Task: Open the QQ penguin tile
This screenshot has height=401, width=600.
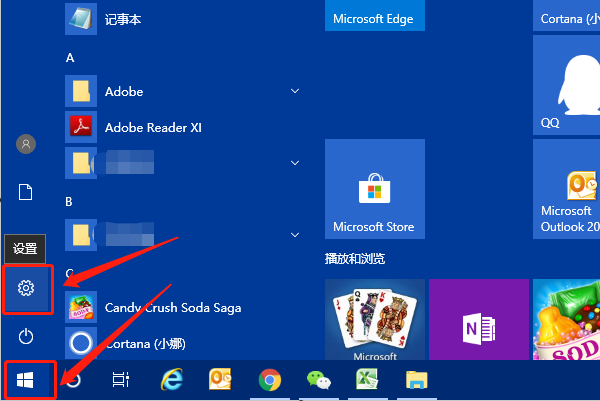Action: pos(566,85)
